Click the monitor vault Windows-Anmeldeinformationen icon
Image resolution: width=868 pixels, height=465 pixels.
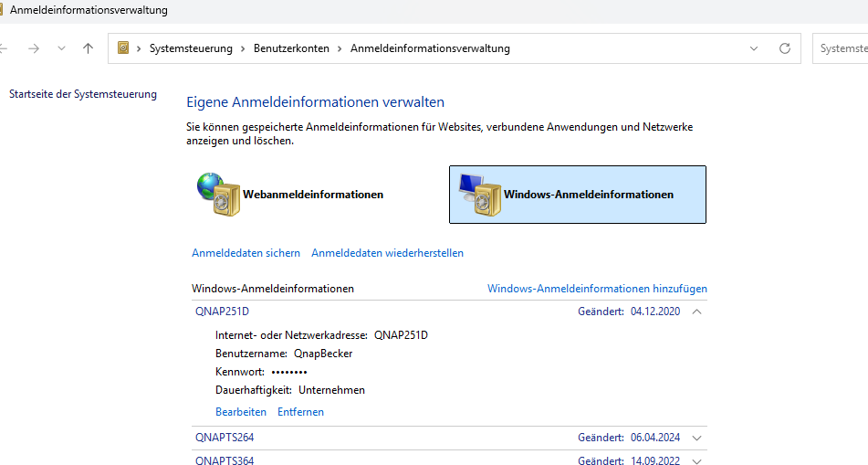coord(480,194)
